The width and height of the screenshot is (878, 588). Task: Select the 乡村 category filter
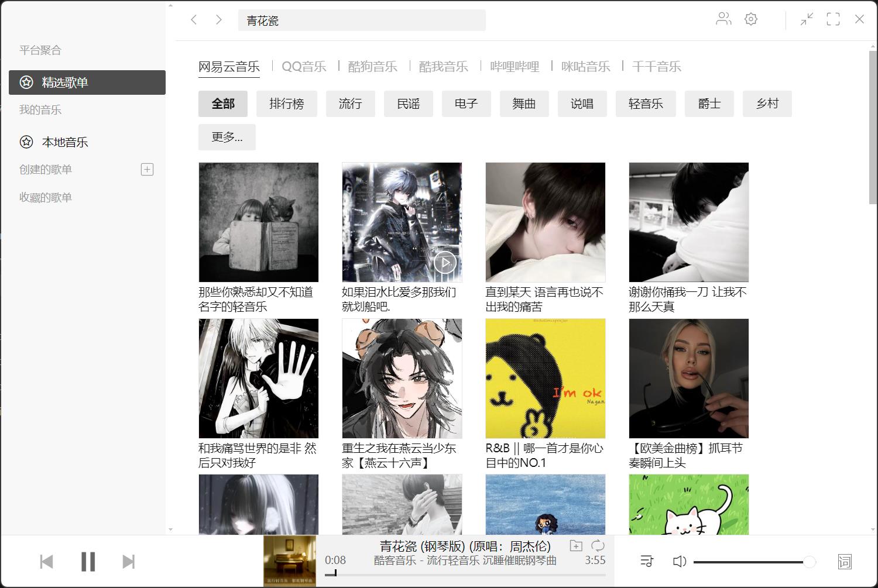tap(767, 104)
